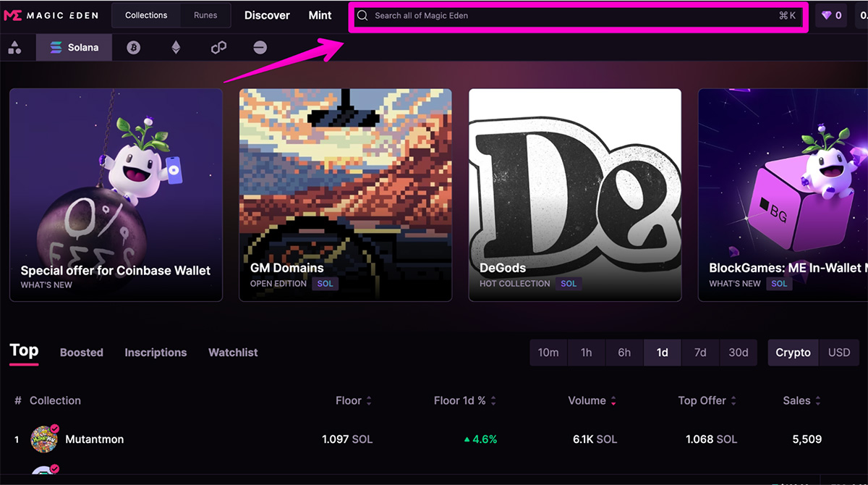Viewport: 868px width, 485px height.
Task: Click the 6.1K SOL volume value
Action: [595, 439]
